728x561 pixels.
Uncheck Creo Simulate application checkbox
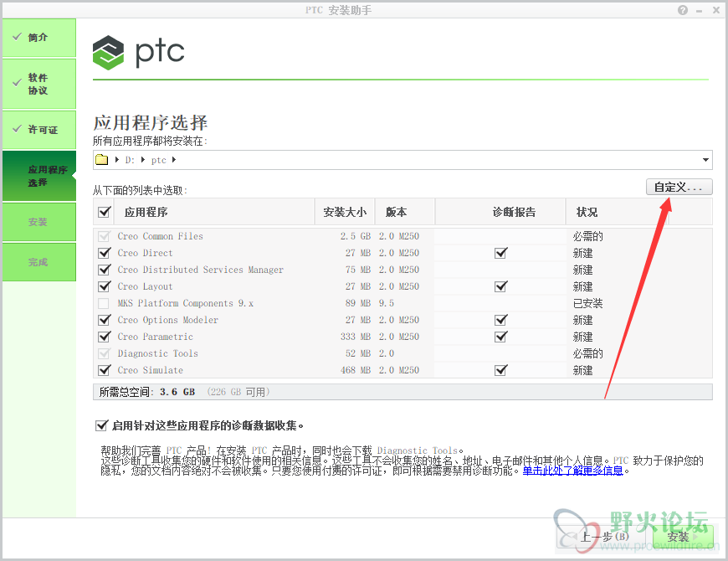[x=105, y=369]
